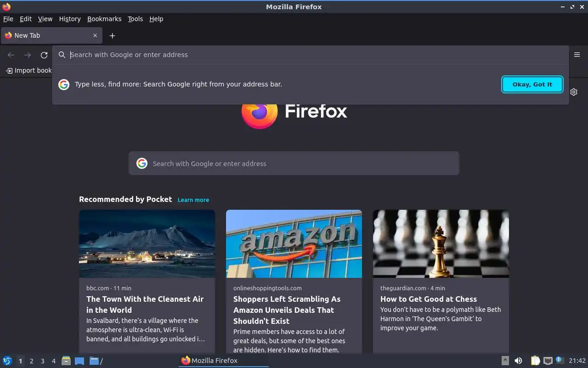Screen dimensions: 588x368
Task: Click the blue show-desktop icon in taskbar
Action: (x=79, y=361)
